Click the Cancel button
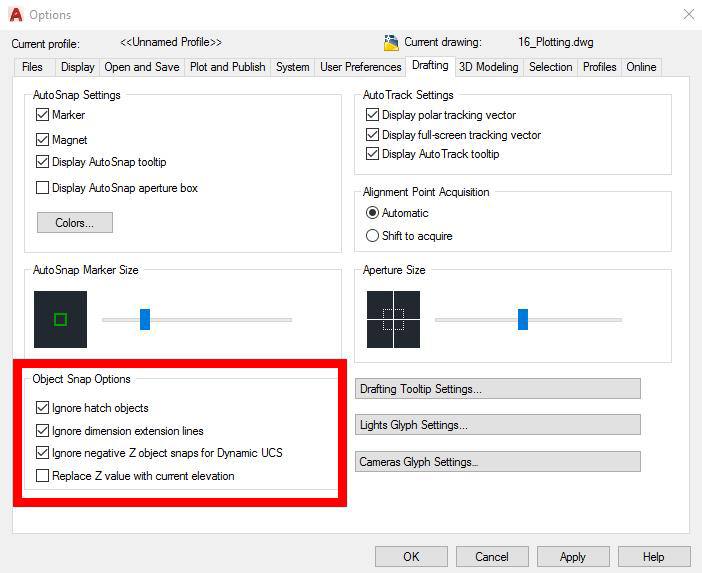This screenshot has width=702, height=573. click(x=492, y=557)
